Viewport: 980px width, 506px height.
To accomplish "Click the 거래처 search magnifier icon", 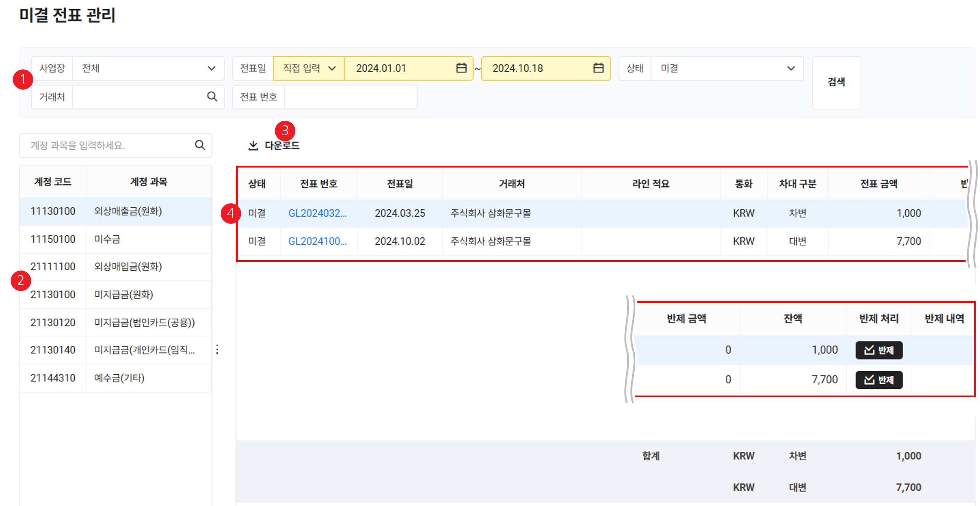I will (212, 97).
